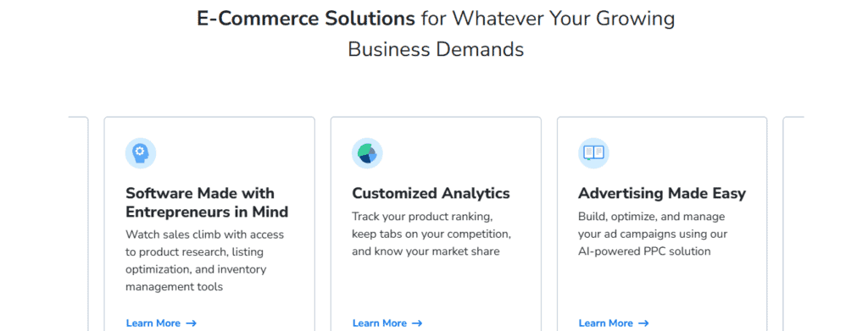
Task: Select Software Made with Entrepreneurs in Mind heading
Action: (207, 202)
